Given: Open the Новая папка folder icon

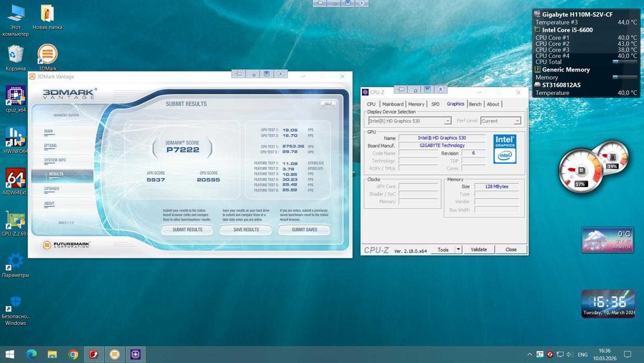Looking at the screenshot, I should tap(47, 17).
